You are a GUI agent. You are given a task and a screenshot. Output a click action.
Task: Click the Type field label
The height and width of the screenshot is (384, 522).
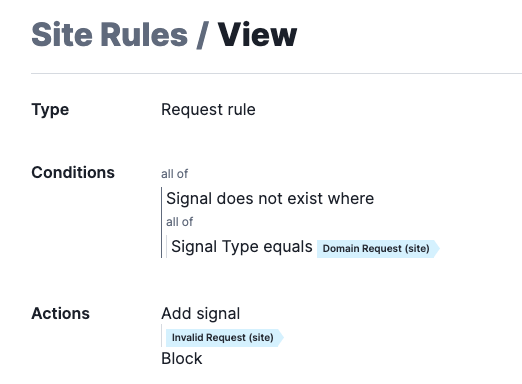pos(50,110)
